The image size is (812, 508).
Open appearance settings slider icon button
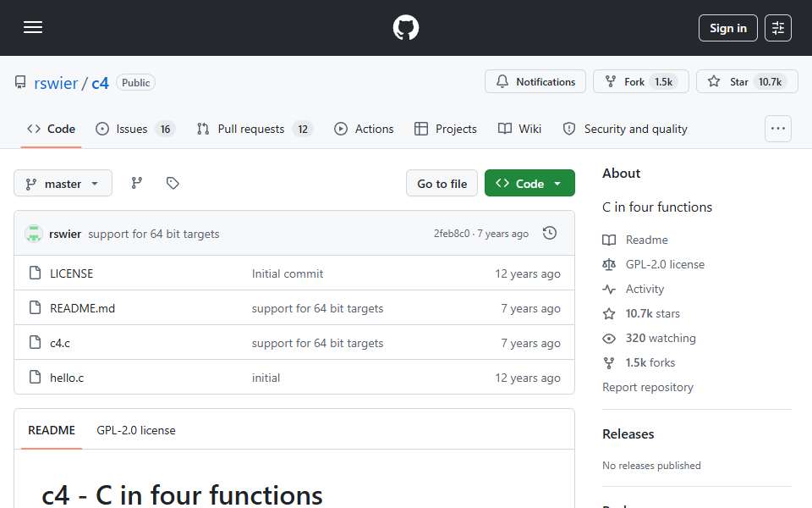[778, 28]
